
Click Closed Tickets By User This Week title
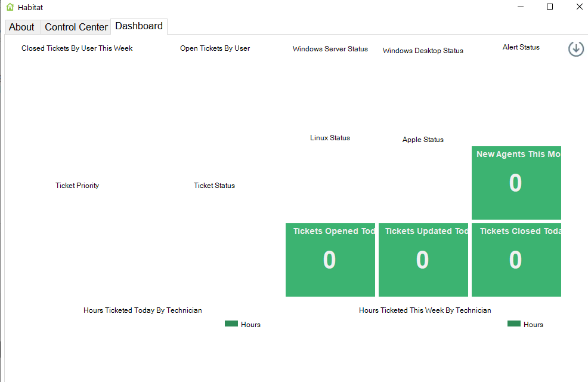(x=77, y=48)
